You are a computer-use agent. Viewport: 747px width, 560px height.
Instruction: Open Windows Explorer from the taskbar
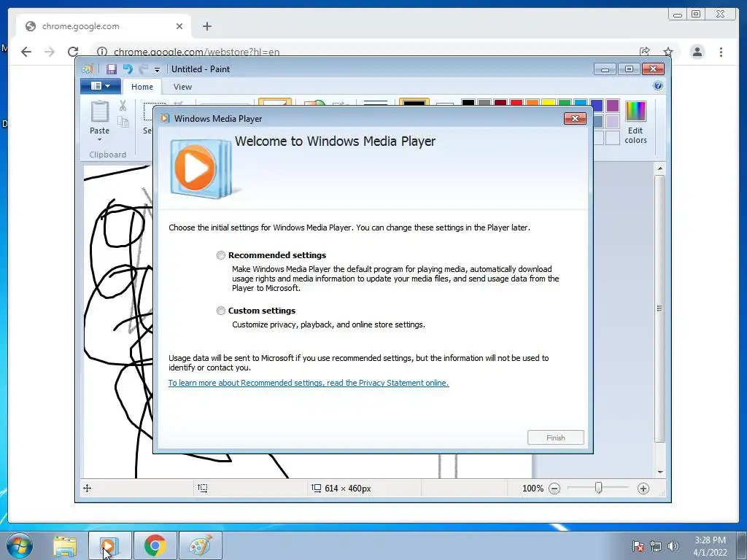[x=65, y=545]
